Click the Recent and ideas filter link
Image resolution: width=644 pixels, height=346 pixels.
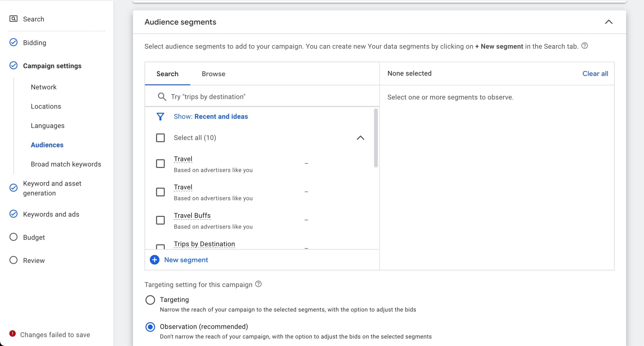click(221, 116)
